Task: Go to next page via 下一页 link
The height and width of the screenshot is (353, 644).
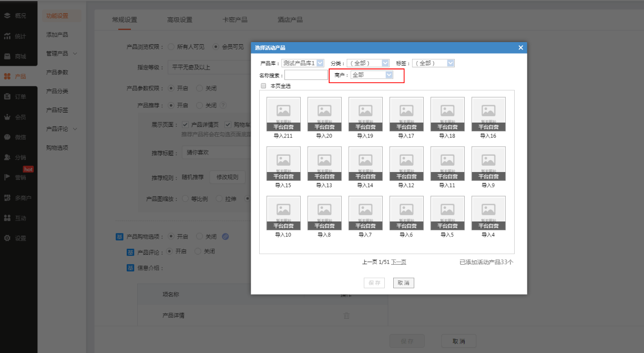Action: (x=398, y=262)
